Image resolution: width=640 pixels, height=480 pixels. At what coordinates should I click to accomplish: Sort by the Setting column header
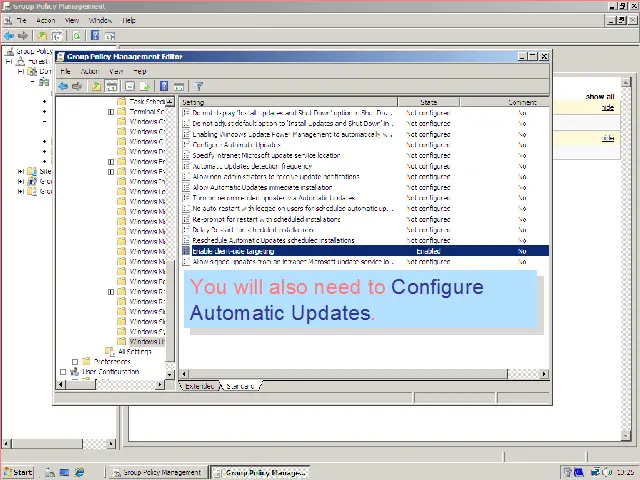pos(289,102)
